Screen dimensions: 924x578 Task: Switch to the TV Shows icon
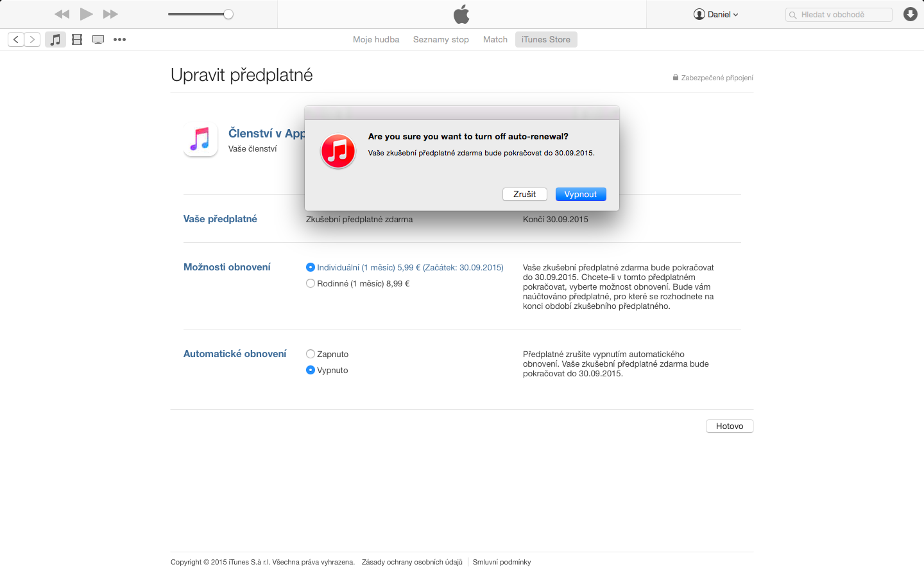coord(98,39)
